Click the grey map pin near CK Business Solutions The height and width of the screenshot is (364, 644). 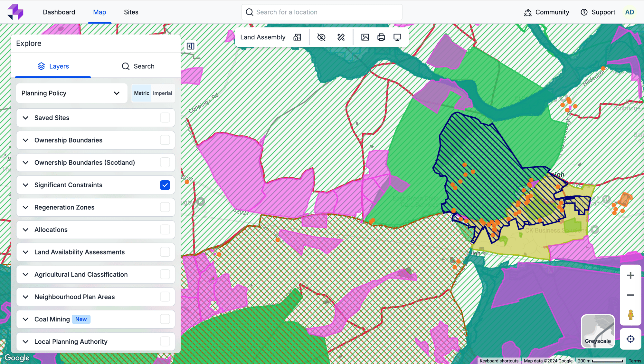pyautogui.click(x=595, y=230)
